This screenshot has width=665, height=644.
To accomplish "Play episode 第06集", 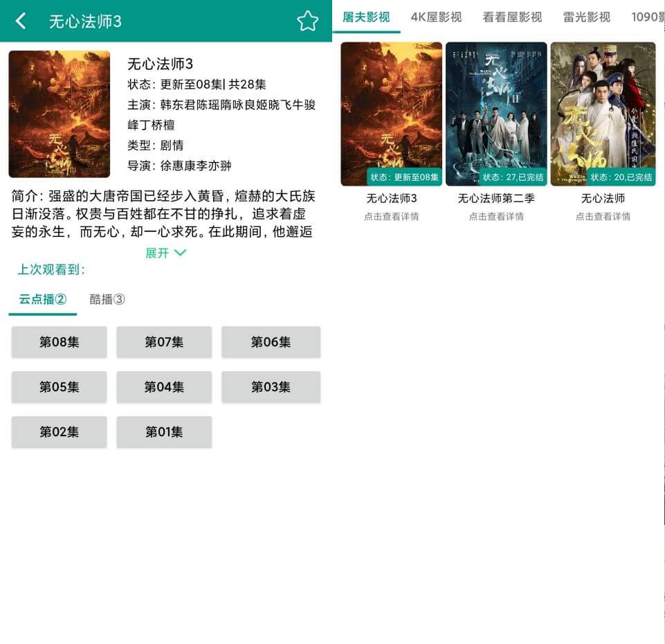I will tap(271, 342).
